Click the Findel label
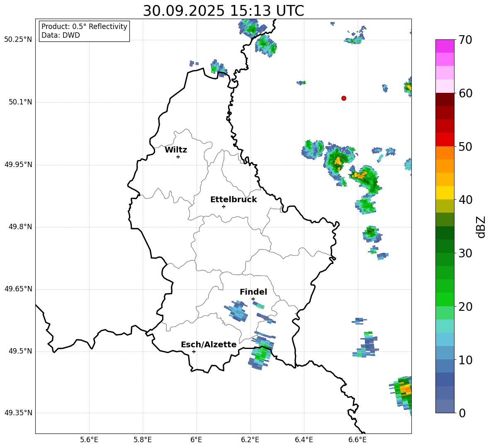 pos(253,292)
